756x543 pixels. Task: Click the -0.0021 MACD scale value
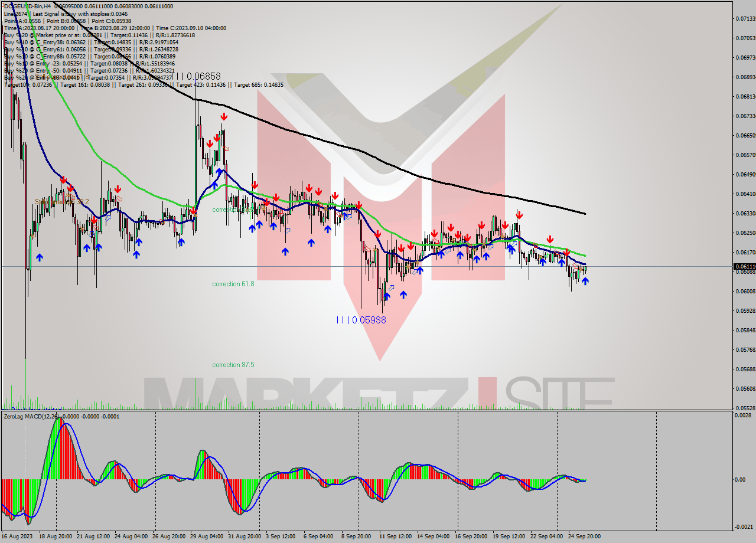point(743,526)
